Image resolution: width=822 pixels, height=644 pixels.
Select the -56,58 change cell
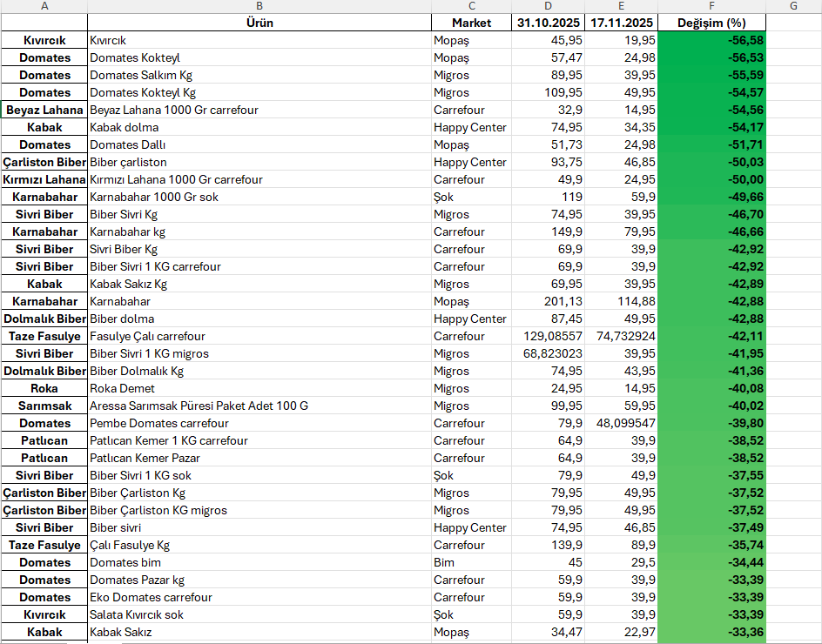(712, 40)
